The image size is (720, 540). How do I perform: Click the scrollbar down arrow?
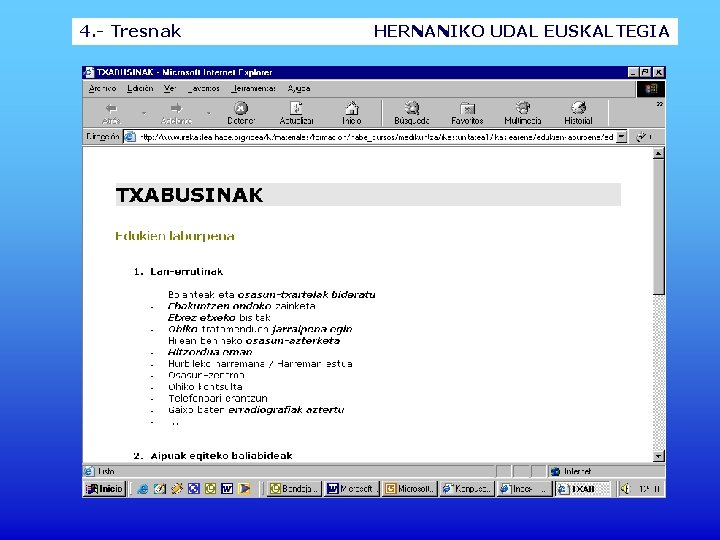(658, 456)
